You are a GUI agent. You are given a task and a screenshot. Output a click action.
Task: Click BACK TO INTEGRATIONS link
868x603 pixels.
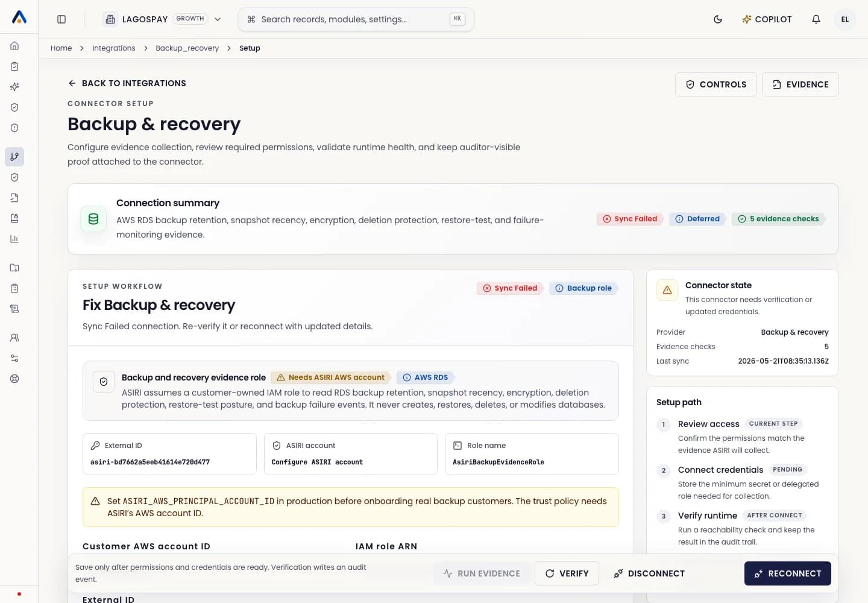click(127, 83)
